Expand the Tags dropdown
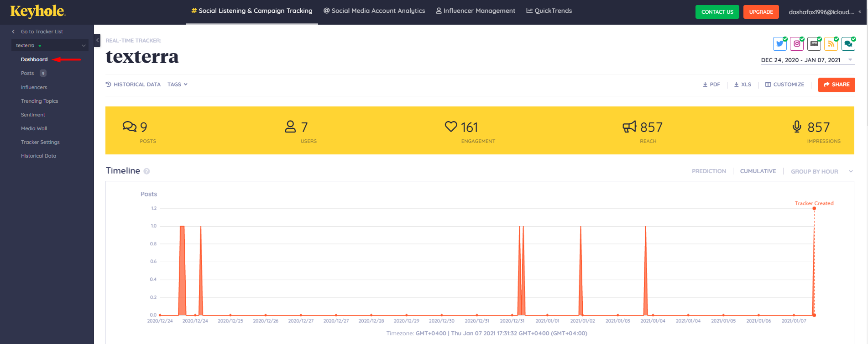 (178, 85)
